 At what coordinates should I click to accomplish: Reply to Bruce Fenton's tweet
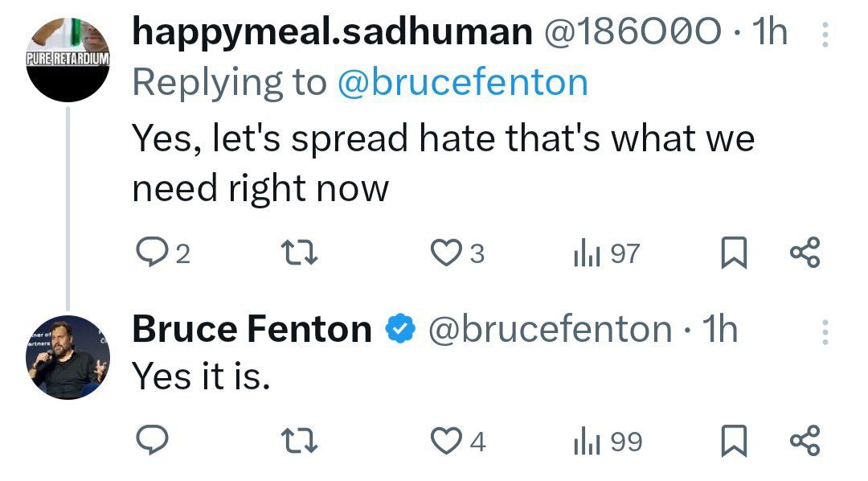coord(150,441)
